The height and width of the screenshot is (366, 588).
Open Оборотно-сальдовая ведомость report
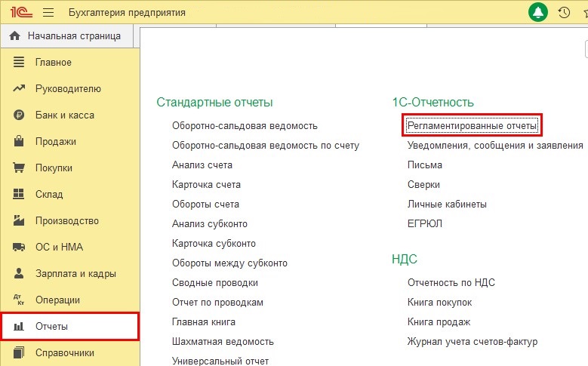tap(245, 125)
